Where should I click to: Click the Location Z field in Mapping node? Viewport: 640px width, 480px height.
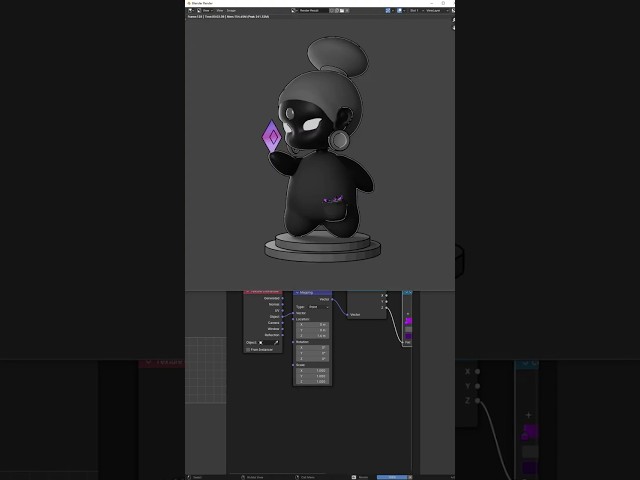click(x=312, y=336)
